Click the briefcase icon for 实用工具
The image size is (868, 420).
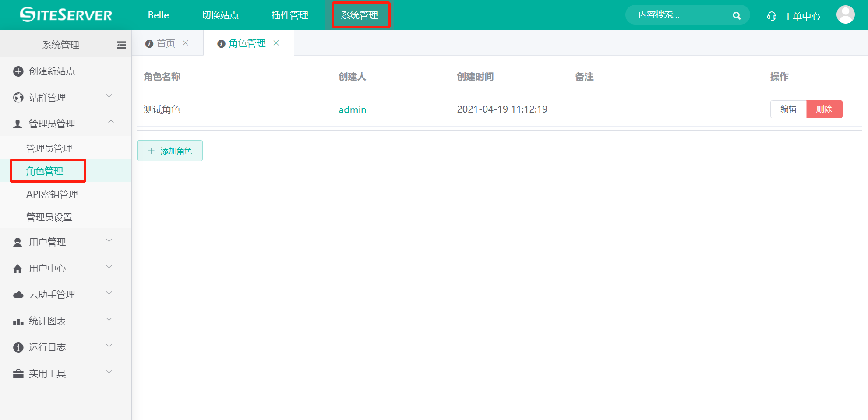point(18,374)
